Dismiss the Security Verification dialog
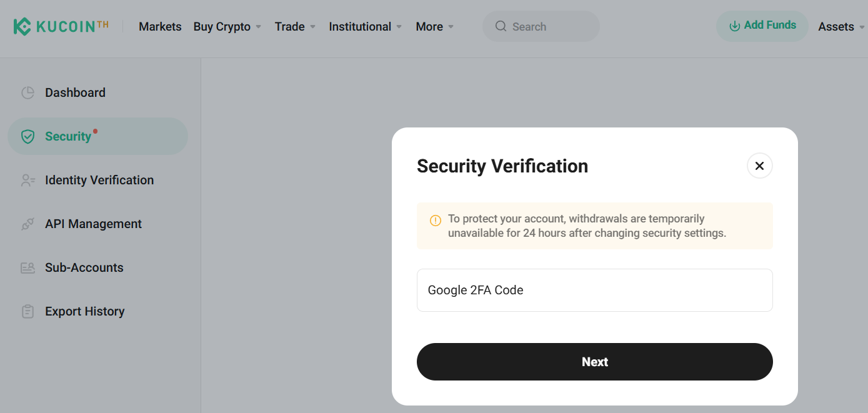Image resolution: width=868 pixels, height=413 pixels. point(759,166)
